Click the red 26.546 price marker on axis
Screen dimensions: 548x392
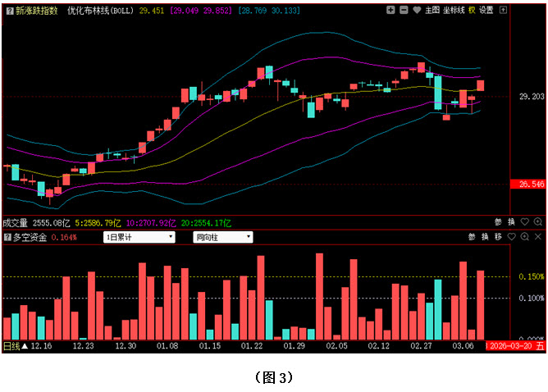pyautogui.click(x=528, y=185)
